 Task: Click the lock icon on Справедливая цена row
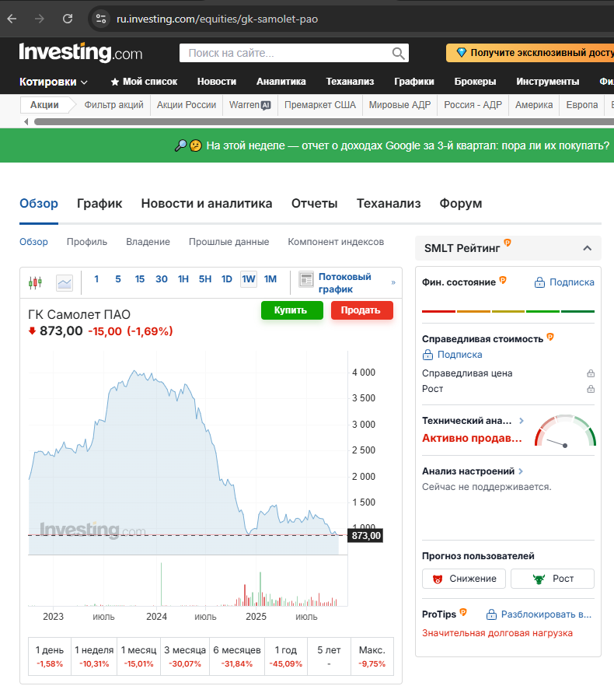click(x=591, y=373)
